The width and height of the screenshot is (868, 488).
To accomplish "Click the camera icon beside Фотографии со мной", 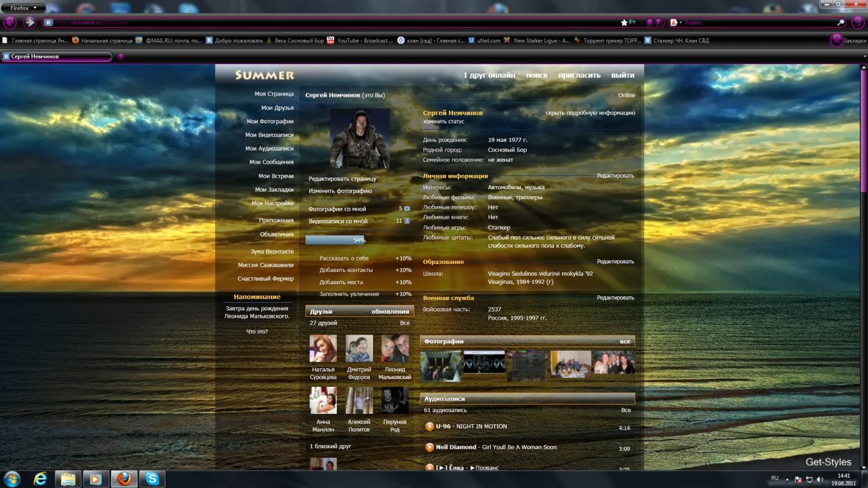I will pos(407,209).
